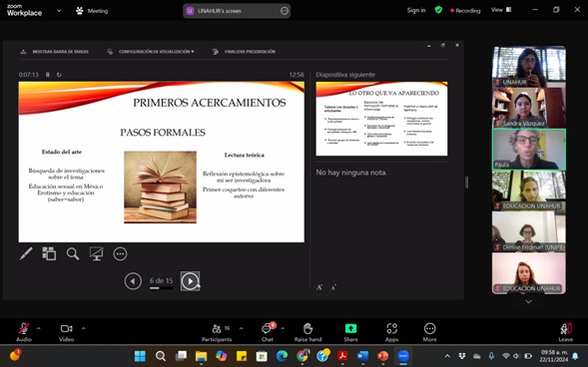Click the 6 de 15 slide counter
The image size is (588, 367).
pyautogui.click(x=162, y=280)
